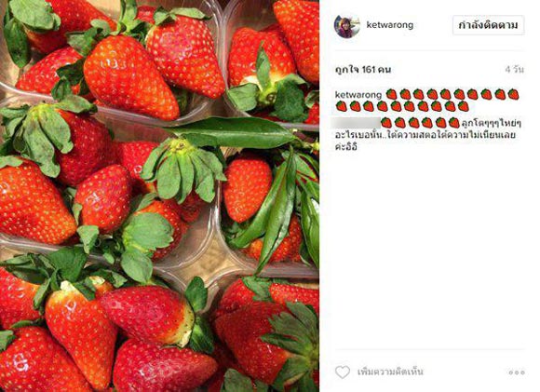Image resolution: width=540 pixels, height=392 pixels.
Task: View who liked via ถูกใจ 161 คน
Action: click(x=363, y=70)
